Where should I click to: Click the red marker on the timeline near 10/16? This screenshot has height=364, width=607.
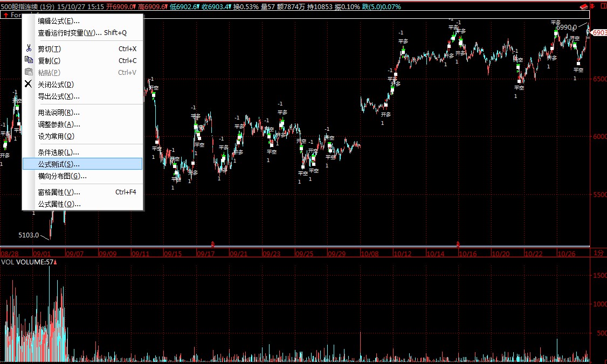tap(458, 244)
